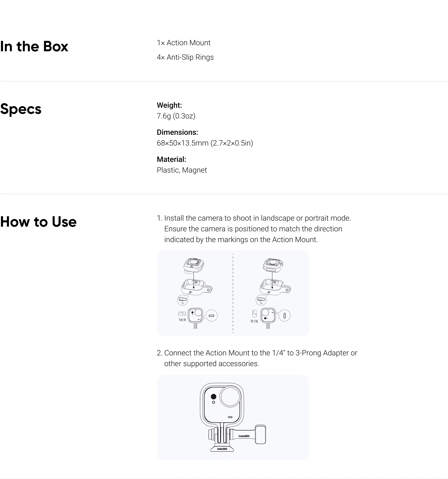The image size is (448, 479).
Task: Click the portrait 9:16 orientation icon
Action: (x=254, y=314)
